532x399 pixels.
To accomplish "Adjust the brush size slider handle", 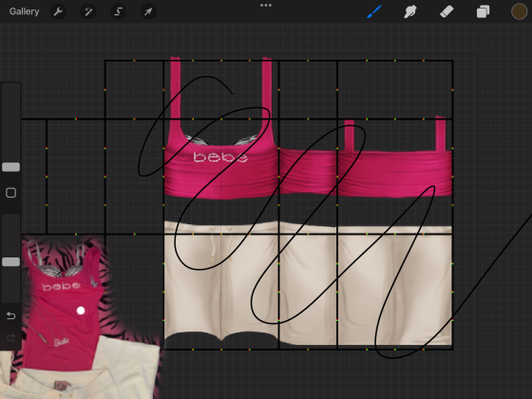I will click(10, 167).
